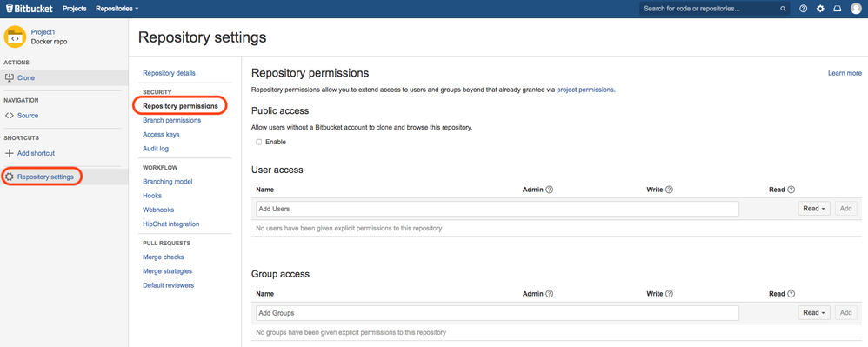Click the Repository settings sidebar link
This screenshot has width=868, height=347.
tap(45, 177)
